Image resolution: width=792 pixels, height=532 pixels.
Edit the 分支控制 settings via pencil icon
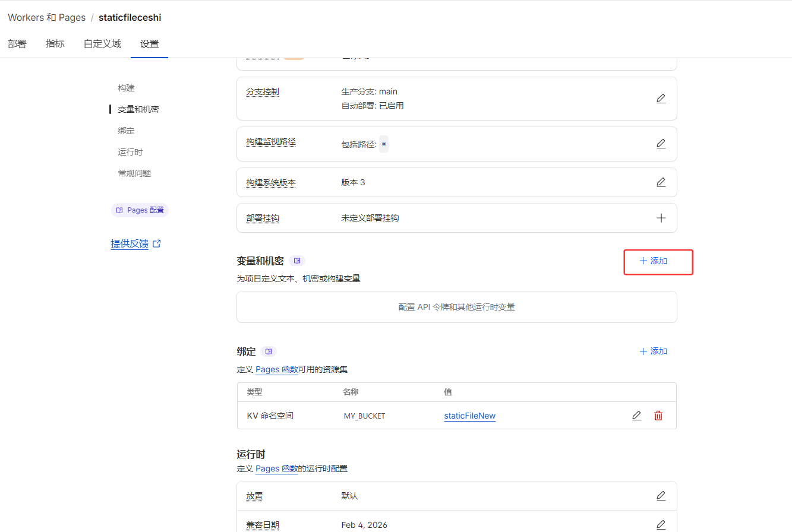[x=661, y=99]
